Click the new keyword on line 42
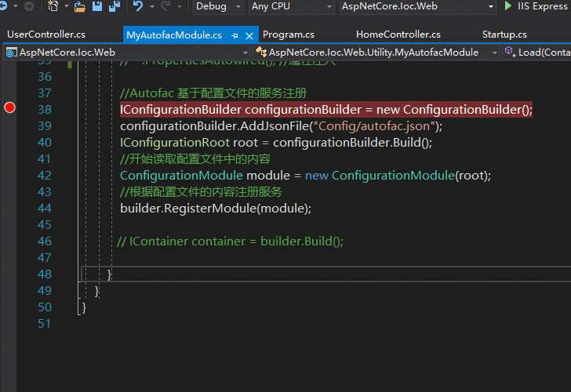 tap(316, 176)
